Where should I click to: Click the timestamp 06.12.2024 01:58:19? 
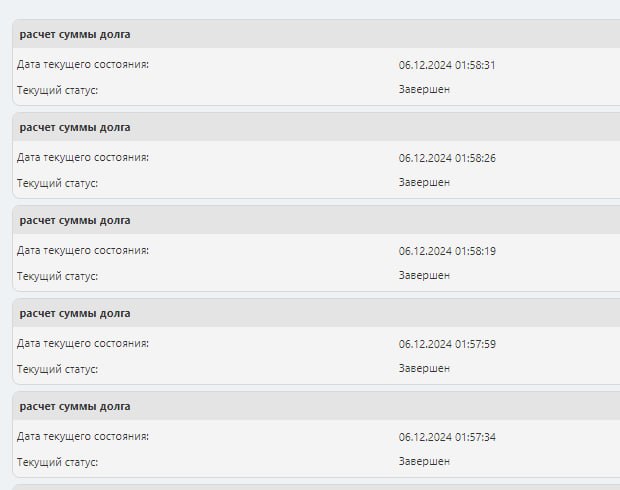tap(447, 251)
